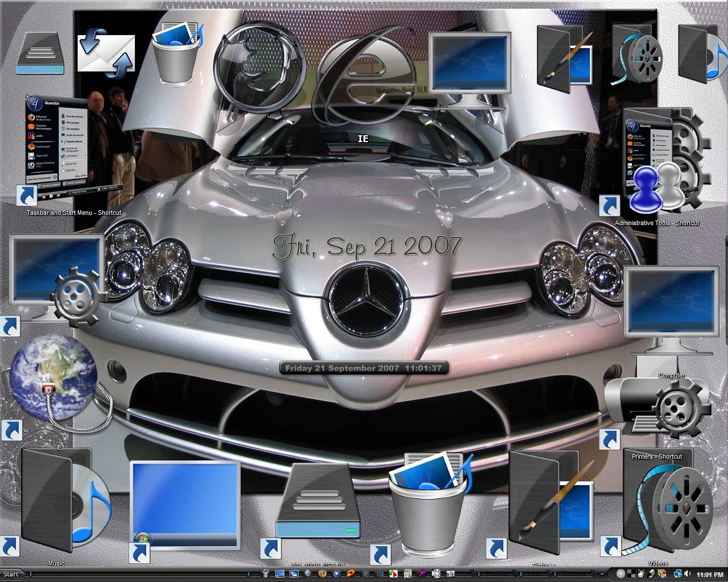Open the envelope with blue sync arrows icon
This screenshot has height=582, width=728.
click(106, 52)
